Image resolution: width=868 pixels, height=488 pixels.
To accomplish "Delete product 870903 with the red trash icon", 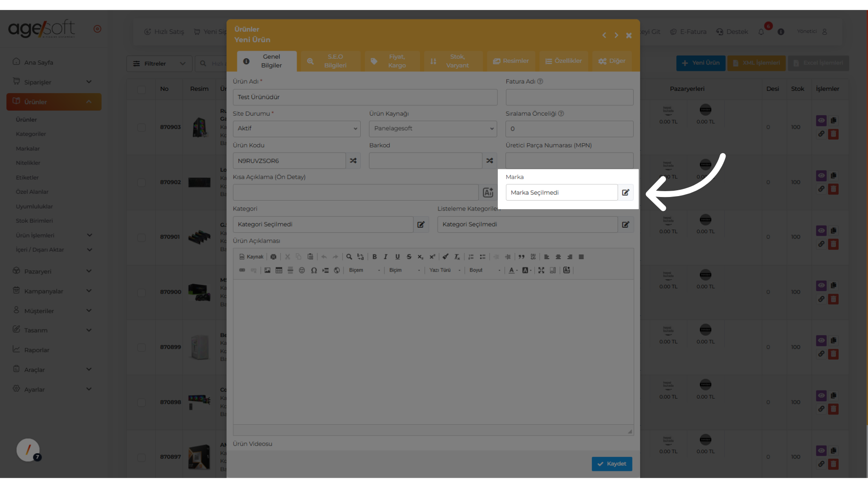I will tap(833, 134).
